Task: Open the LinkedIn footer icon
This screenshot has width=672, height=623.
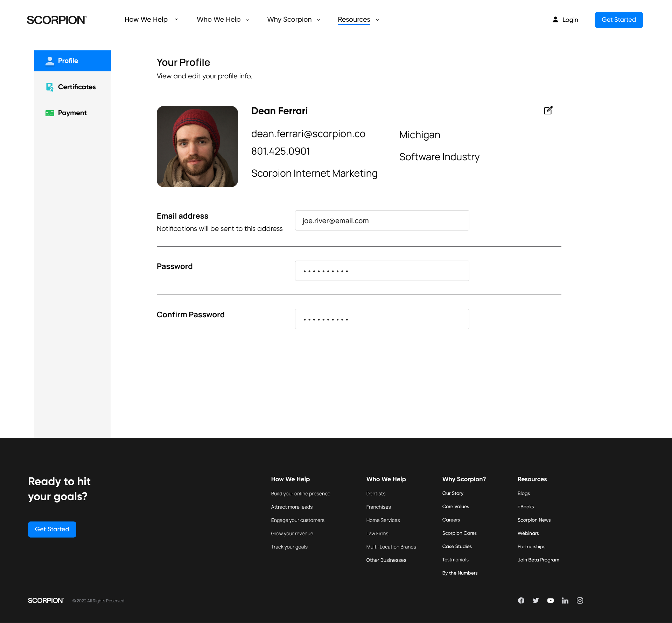Action: pos(565,600)
